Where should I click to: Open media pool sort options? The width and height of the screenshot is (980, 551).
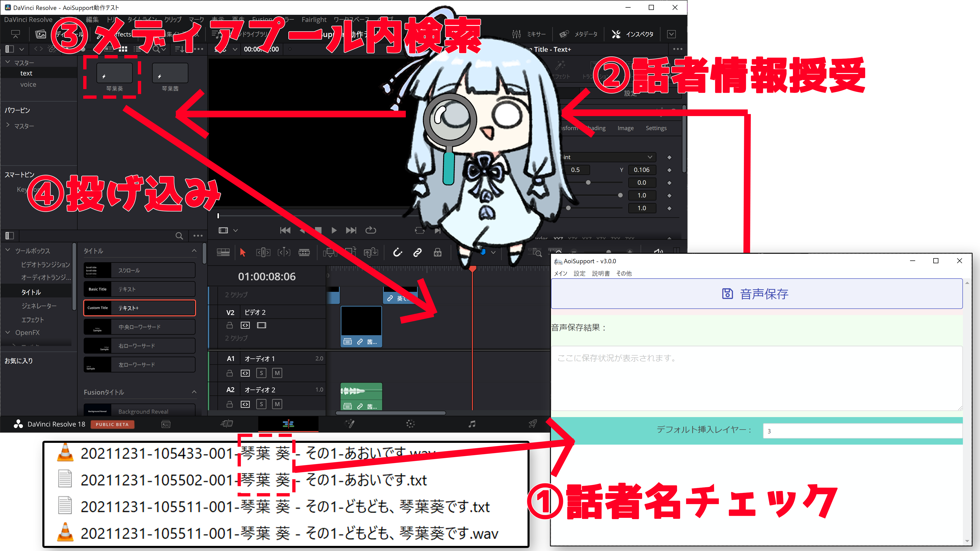click(x=179, y=49)
